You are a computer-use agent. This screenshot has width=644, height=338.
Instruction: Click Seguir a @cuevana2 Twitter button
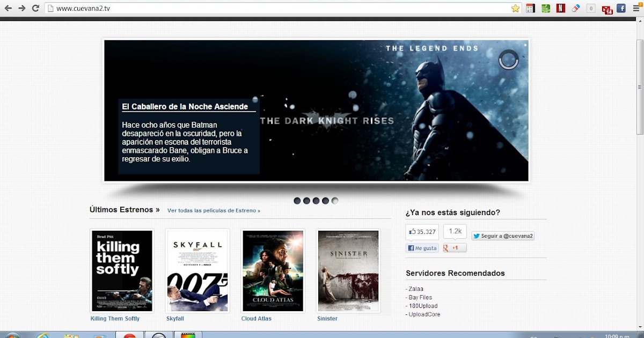pos(503,236)
